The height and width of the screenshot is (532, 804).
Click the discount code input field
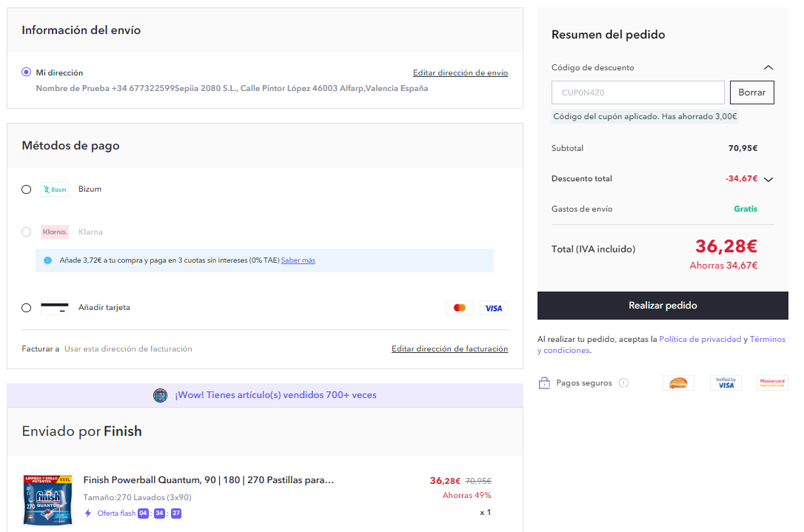point(638,92)
